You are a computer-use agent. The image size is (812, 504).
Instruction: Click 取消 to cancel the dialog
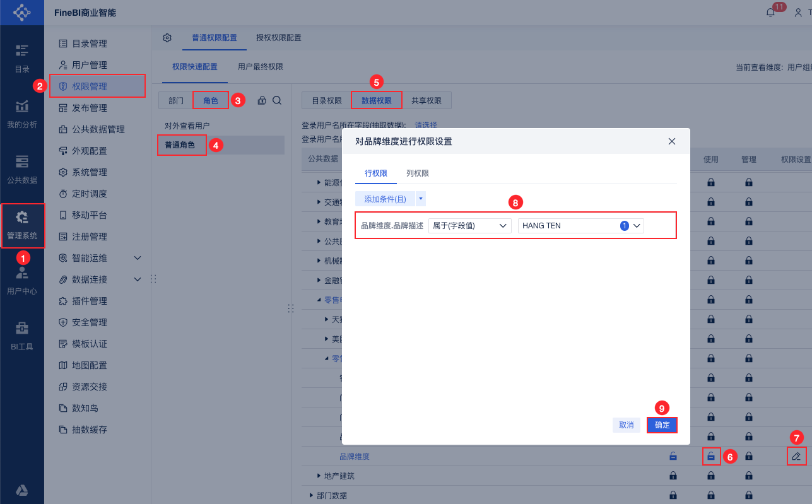click(627, 425)
